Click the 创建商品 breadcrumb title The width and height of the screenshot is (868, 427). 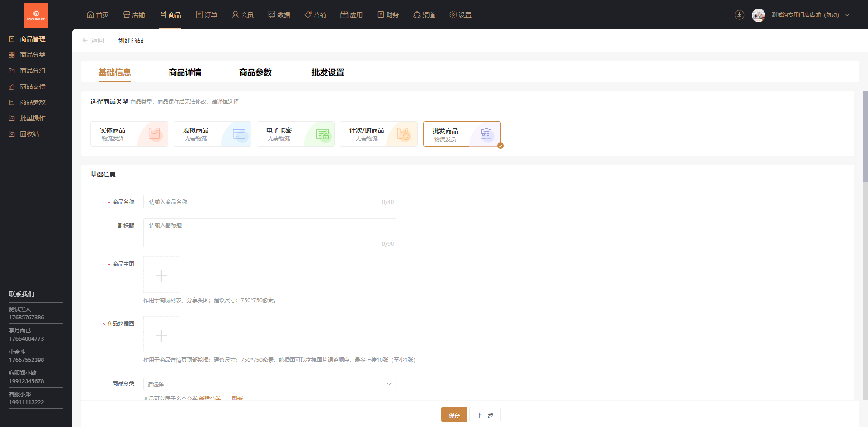(x=131, y=40)
